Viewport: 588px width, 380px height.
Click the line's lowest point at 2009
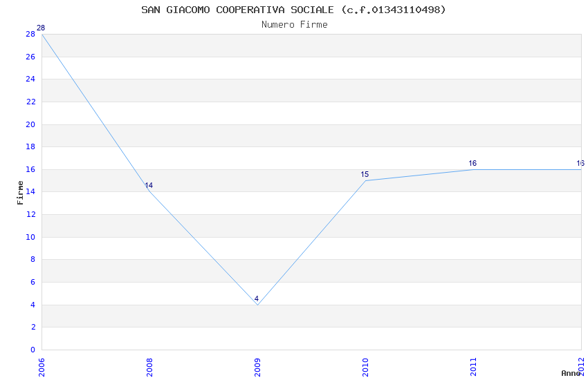click(257, 305)
